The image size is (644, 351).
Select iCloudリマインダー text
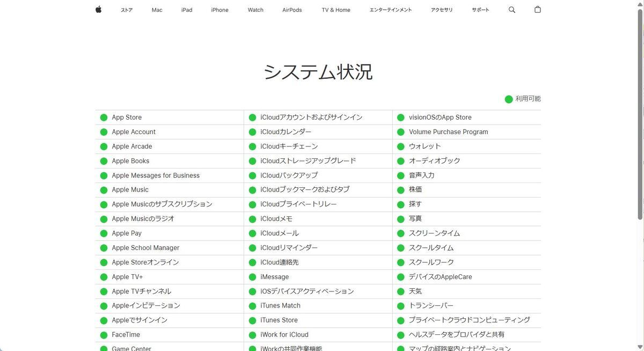(289, 248)
